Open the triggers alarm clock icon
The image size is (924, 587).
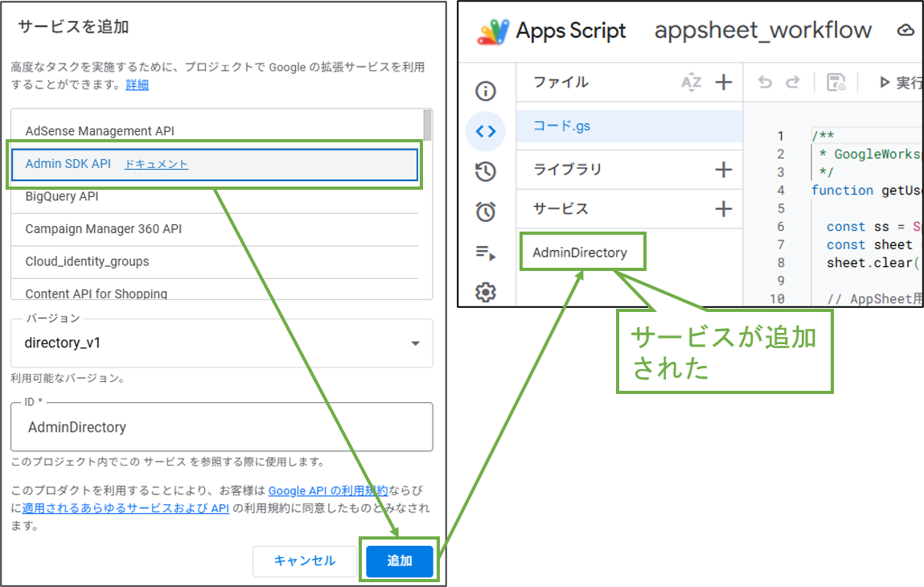pos(486,211)
